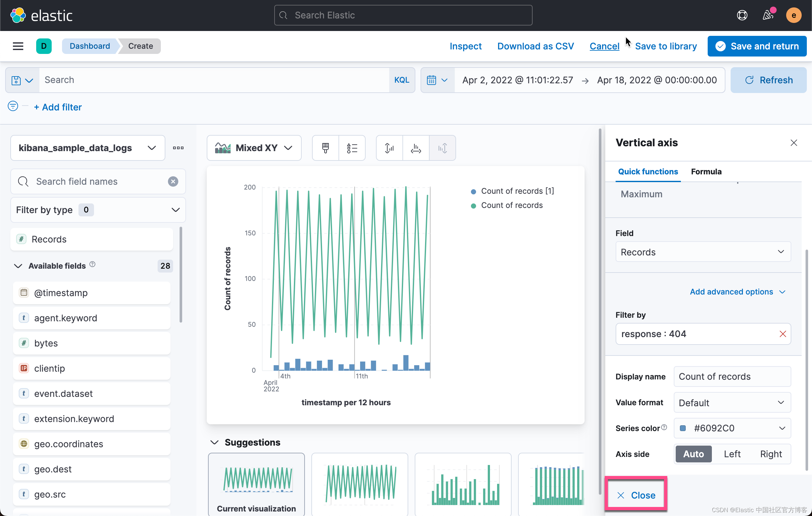Click Save and return button
The height and width of the screenshot is (516, 812).
[757, 46]
